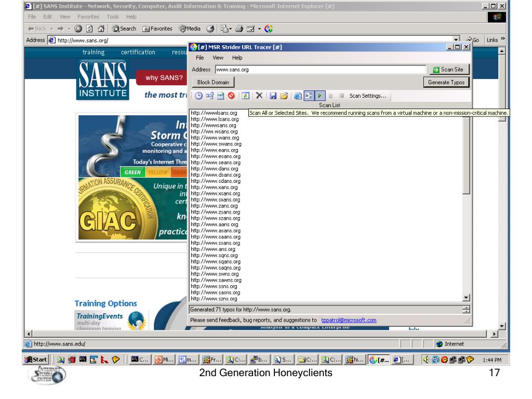The height and width of the screenshot is (399, 532).
Task: Click the open folder icon in Strider toolbar
Action: pos(284,96)
